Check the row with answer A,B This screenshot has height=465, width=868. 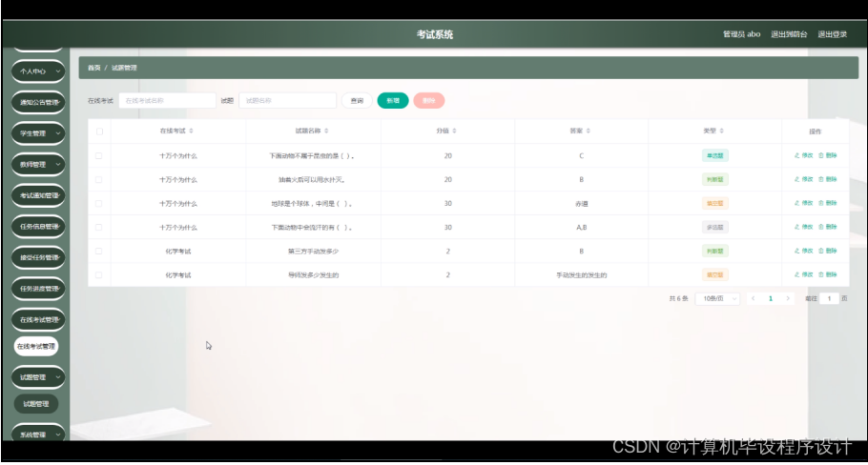(x=98, y=227)
